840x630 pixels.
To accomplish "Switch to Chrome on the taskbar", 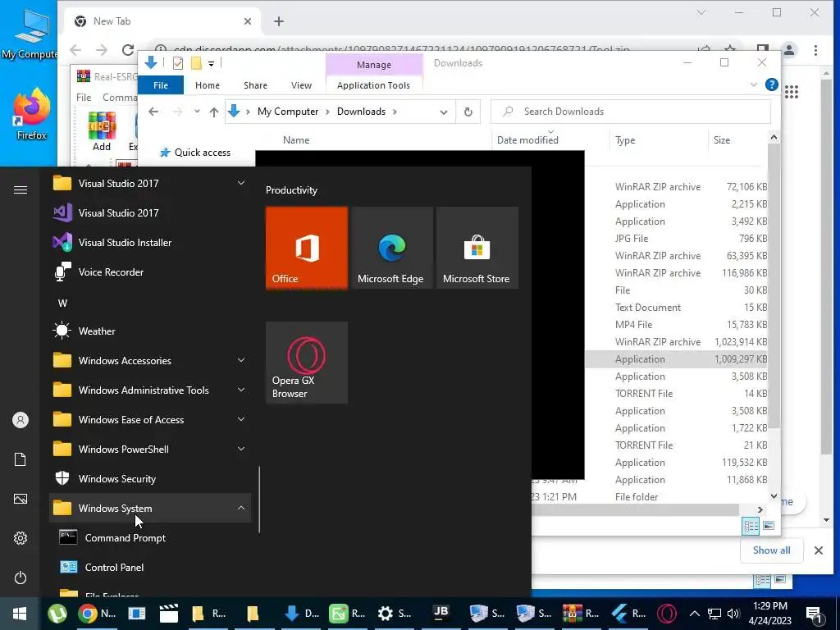I will click(97, 614).
